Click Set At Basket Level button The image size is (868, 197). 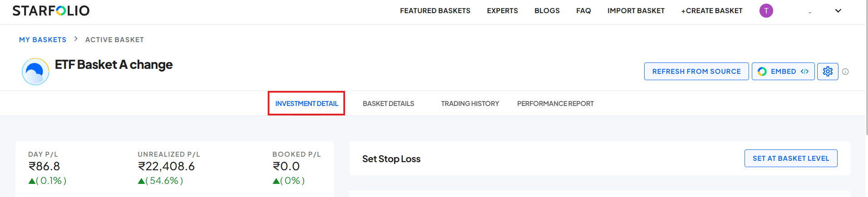pos(790,158)
